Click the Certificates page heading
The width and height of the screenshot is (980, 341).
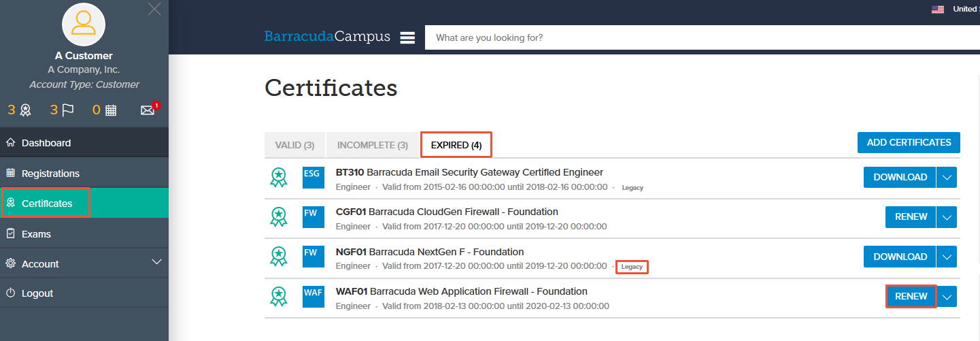point(331,88)
